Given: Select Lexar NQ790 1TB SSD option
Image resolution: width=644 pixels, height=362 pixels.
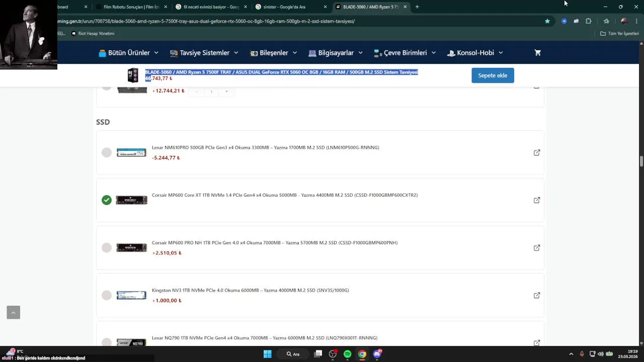Looking at the screenshot, I should 107,342.
